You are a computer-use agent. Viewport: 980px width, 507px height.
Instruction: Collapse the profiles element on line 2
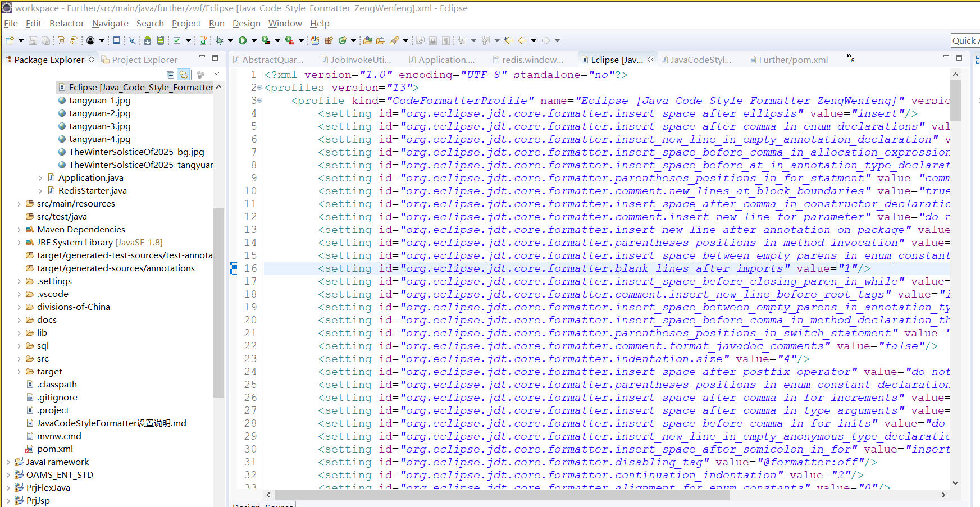point(260,88)
